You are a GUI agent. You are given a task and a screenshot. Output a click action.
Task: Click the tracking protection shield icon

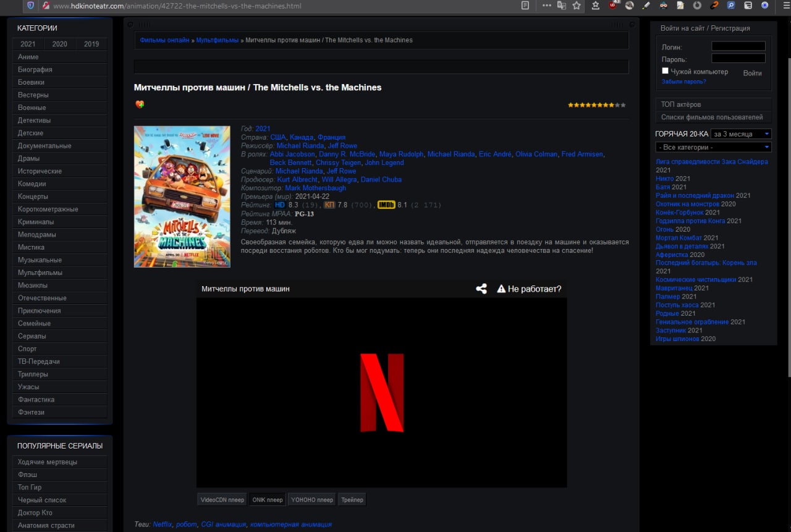pos(30,6)
